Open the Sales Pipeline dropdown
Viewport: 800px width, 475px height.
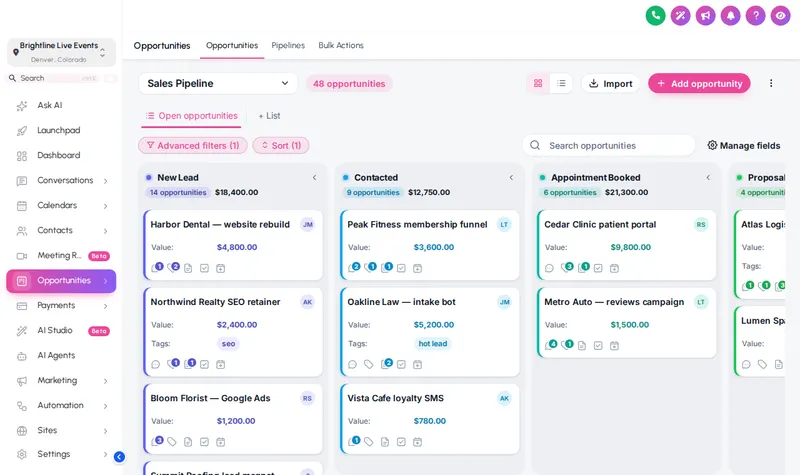point(218,83)
